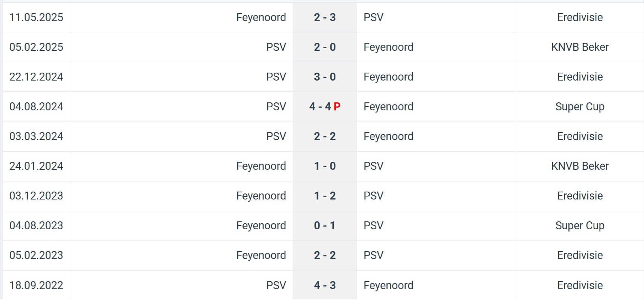Click home team Feyenoord in 11.05.2025 row
This screenshot has width=644, height=300.
[x=261, y=17]
